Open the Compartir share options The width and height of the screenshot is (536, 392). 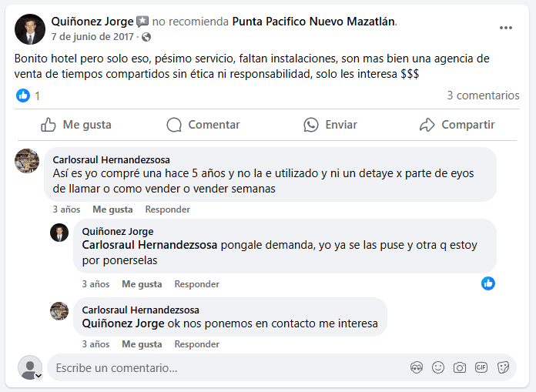[x=457, y=125]
